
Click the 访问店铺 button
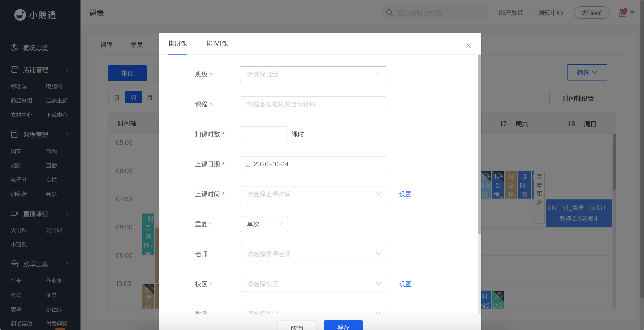592,13
